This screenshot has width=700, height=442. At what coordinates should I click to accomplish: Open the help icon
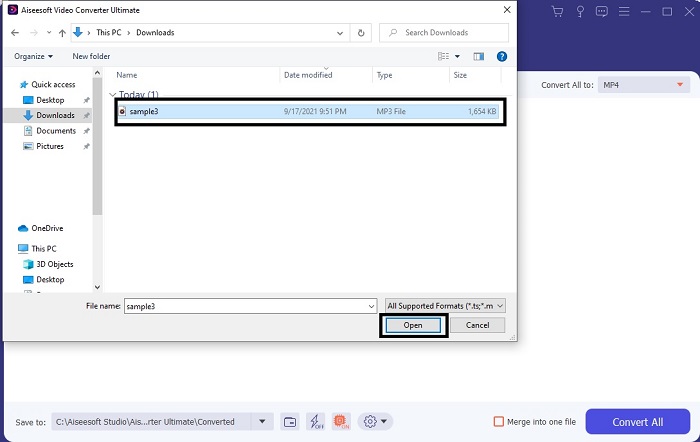point(502,56)
